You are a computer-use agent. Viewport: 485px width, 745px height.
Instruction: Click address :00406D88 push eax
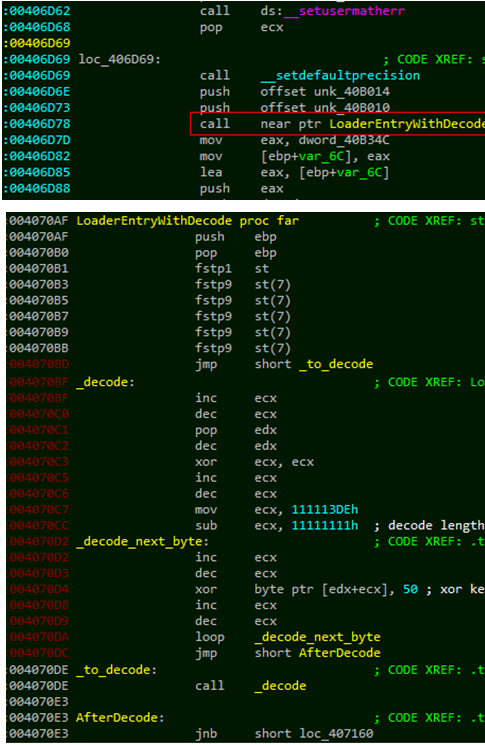(x=37, y=188)
